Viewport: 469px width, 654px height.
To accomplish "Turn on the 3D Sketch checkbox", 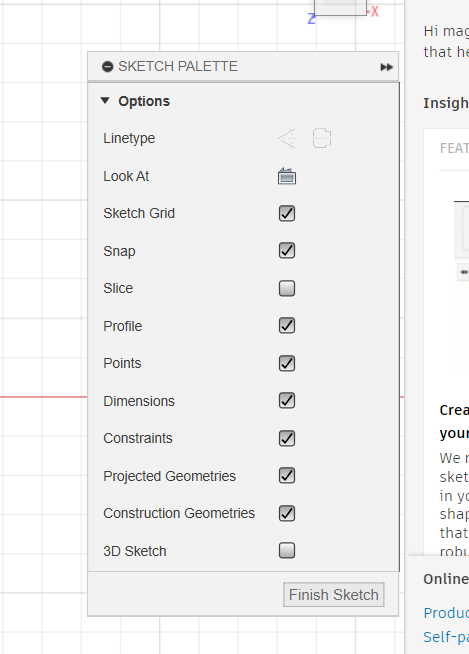I will [x=287, y=551].
